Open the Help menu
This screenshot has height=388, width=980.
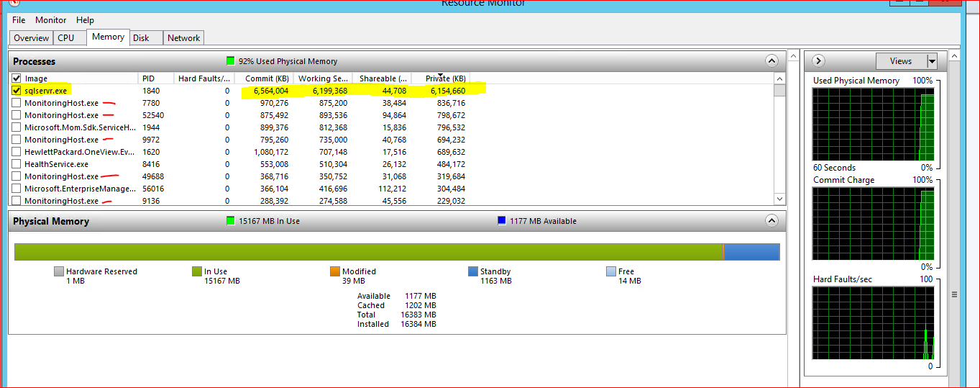(85, 20)
